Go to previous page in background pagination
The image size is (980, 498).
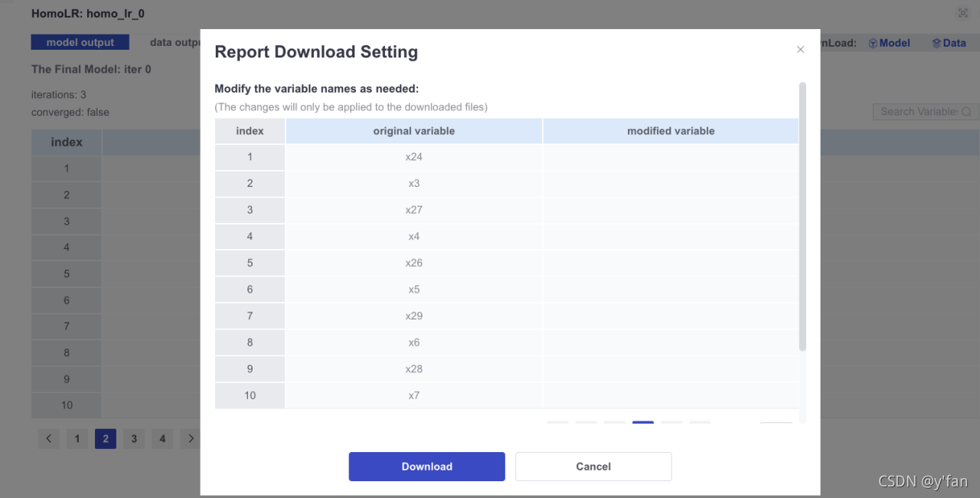pos(48,439)
